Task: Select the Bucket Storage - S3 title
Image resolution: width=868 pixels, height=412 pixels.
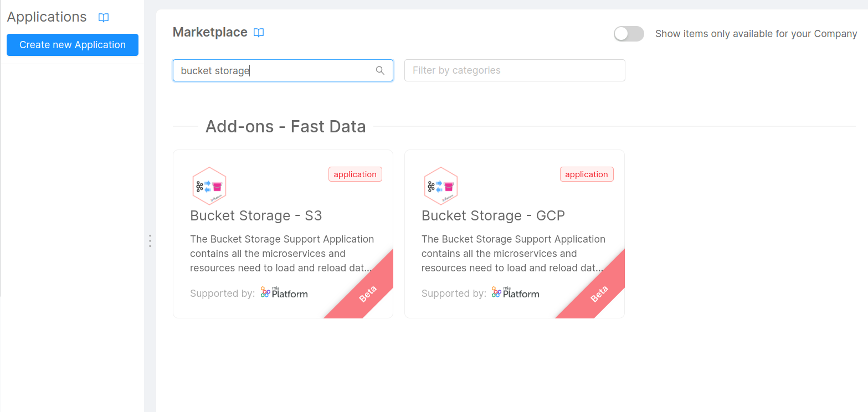Action: point(256,215)
